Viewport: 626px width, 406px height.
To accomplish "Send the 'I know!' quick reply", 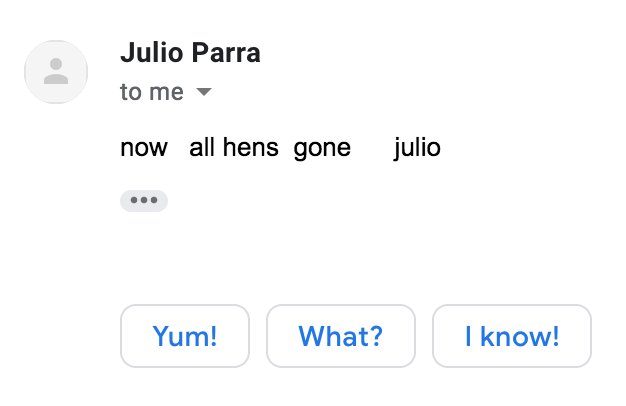I will [x=511, y=336].
